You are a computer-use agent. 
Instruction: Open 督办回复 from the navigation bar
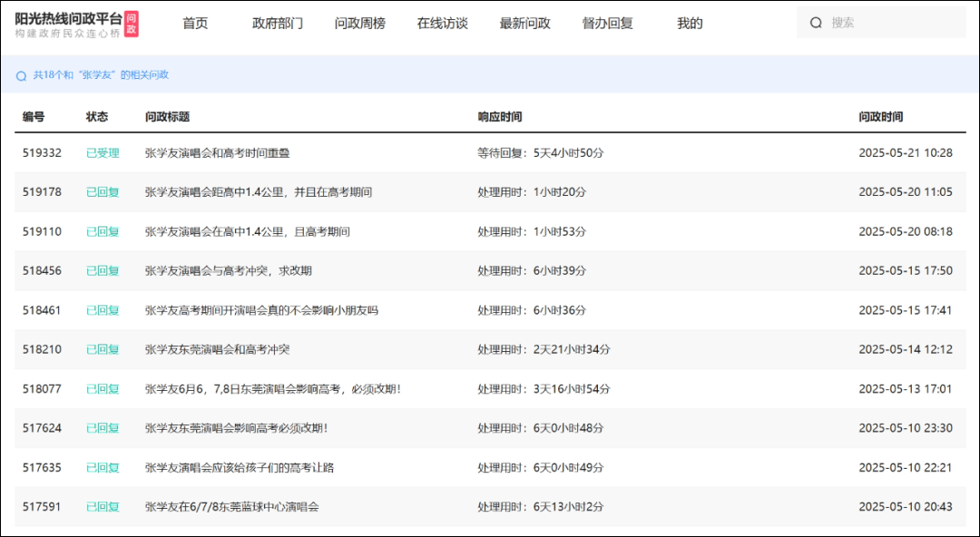pyautogui.click(x=607, y=24)
